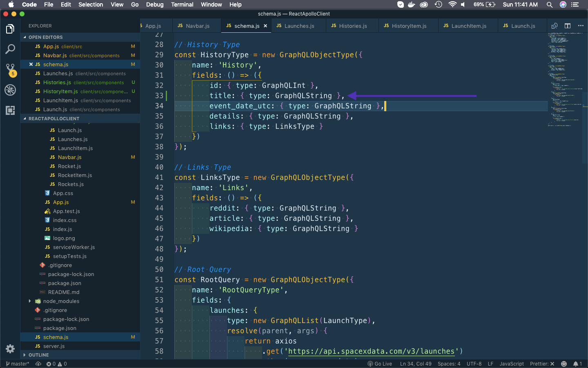Open Time Machine menu bar icon
Image resolution: width=588 pixels, height=368 pixels.
438,4
